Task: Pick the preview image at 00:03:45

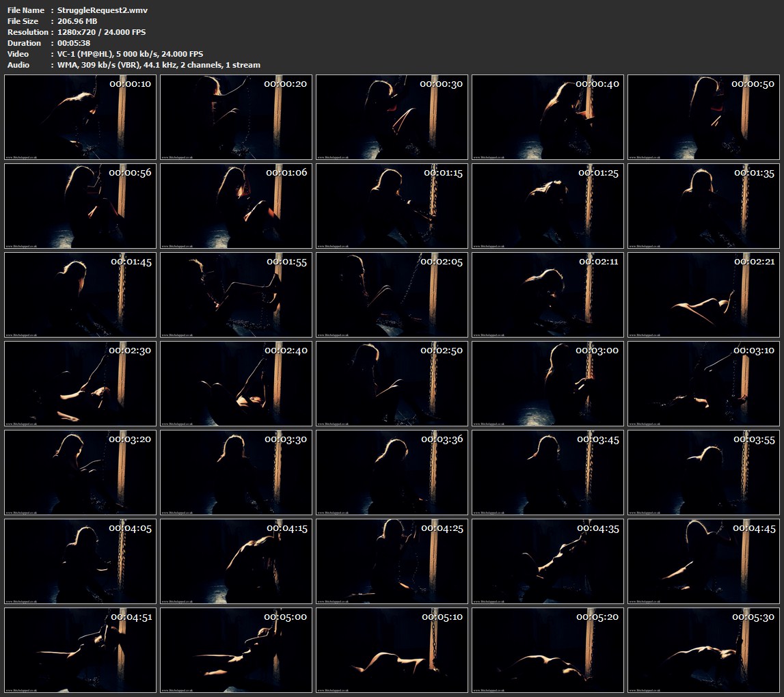Action: coord(548,472)
